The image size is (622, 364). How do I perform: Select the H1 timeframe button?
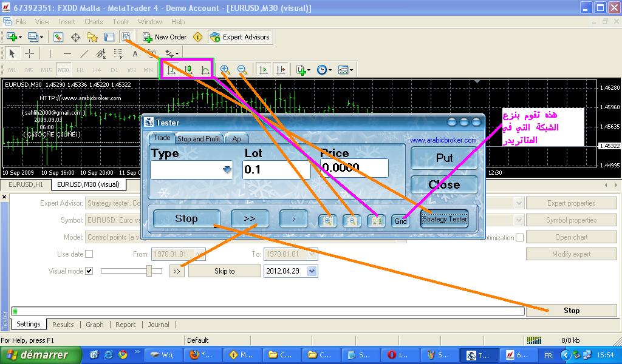81,70
